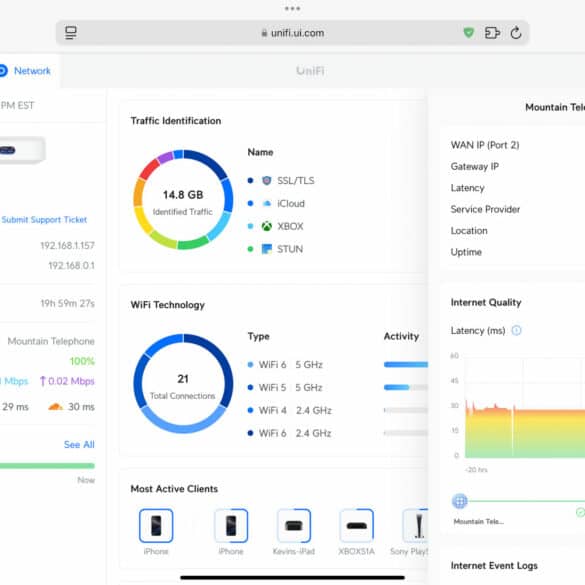Image resolution: width=585 pixels, height=585 pixels.
Task: Click the Gateway IP label
Action: point(475,166)
